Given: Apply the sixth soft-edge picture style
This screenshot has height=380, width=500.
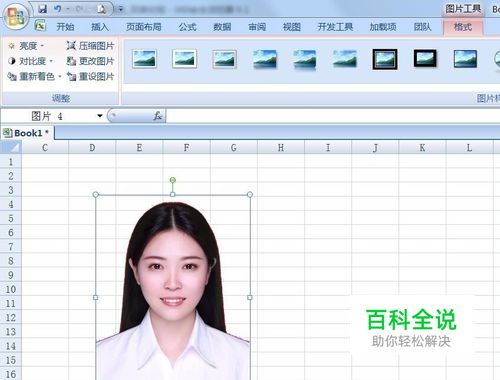Looking at the screenshot, I should pos(345,59).
